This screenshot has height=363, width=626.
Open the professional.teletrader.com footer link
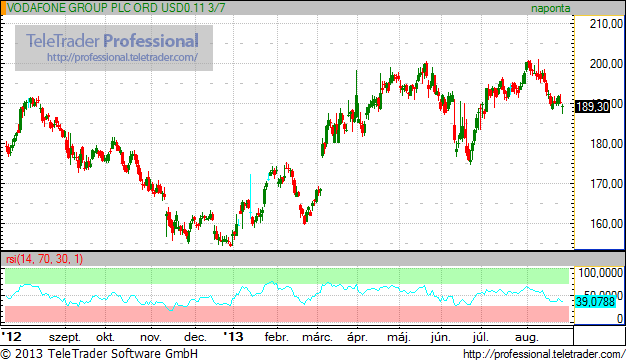click(544, 354)
